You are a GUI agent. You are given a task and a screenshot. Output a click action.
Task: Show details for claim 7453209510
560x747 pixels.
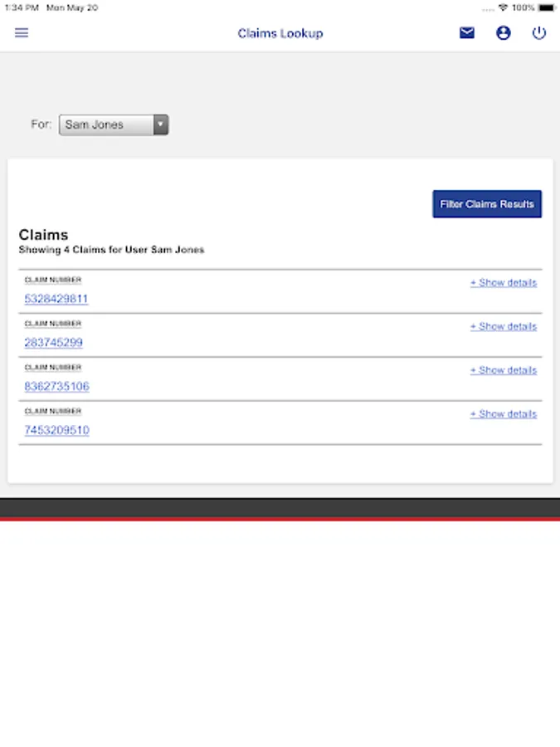(504, 414)
